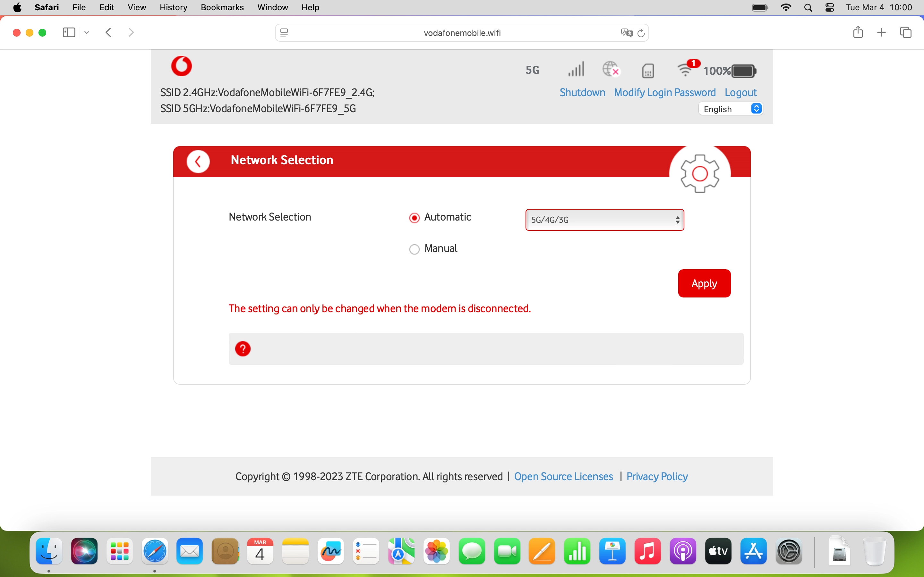Open connected WiFi devices via WiFi icon

click(x=685, y=70)
